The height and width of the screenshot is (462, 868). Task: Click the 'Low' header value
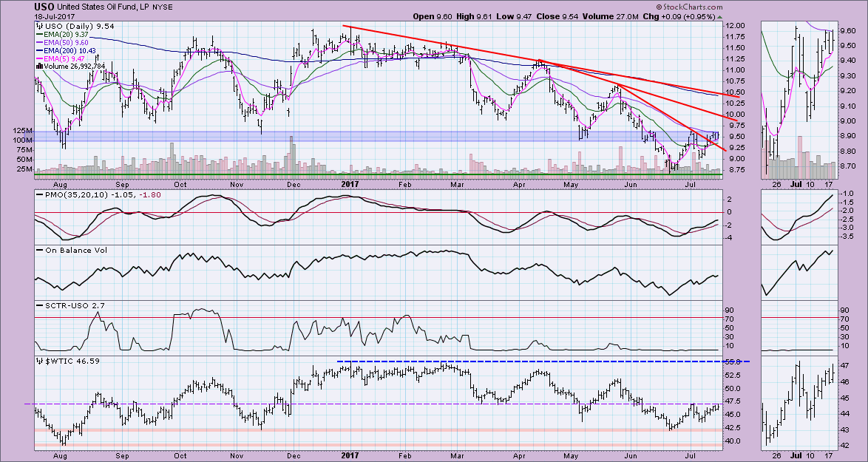click(516, 16)
